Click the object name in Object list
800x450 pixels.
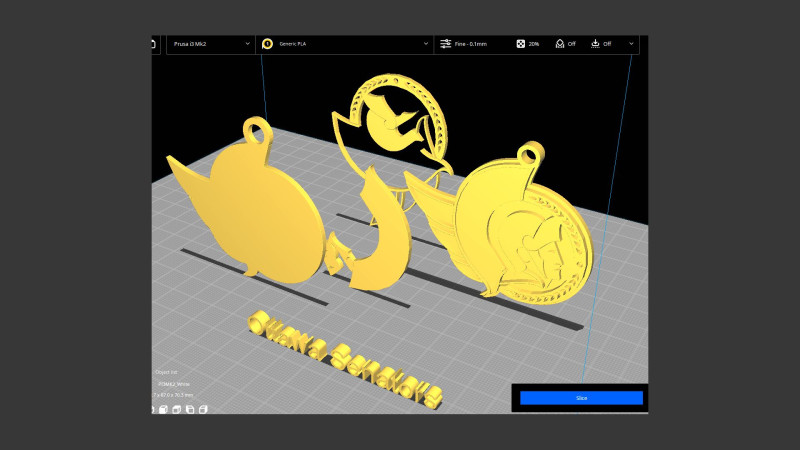click(174, 384)
